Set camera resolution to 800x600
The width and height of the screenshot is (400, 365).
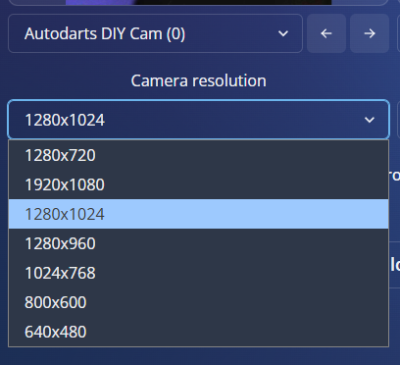click(x=198, y=302)
